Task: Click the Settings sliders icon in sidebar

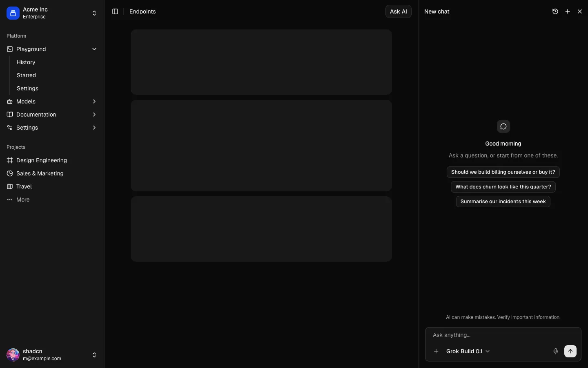Action: (x=10, y=128)
